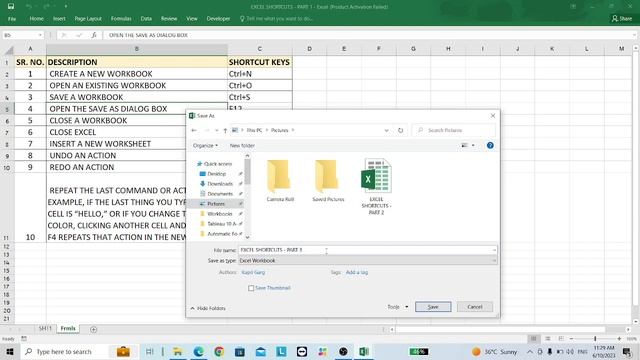
Task: Switch to the Home ribbon tab
Action: 36,19
